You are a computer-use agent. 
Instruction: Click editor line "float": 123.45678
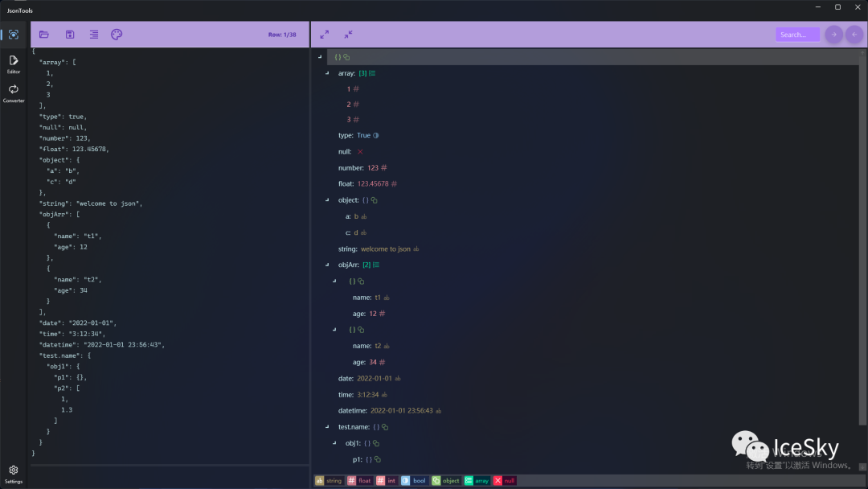click(74, 149)
